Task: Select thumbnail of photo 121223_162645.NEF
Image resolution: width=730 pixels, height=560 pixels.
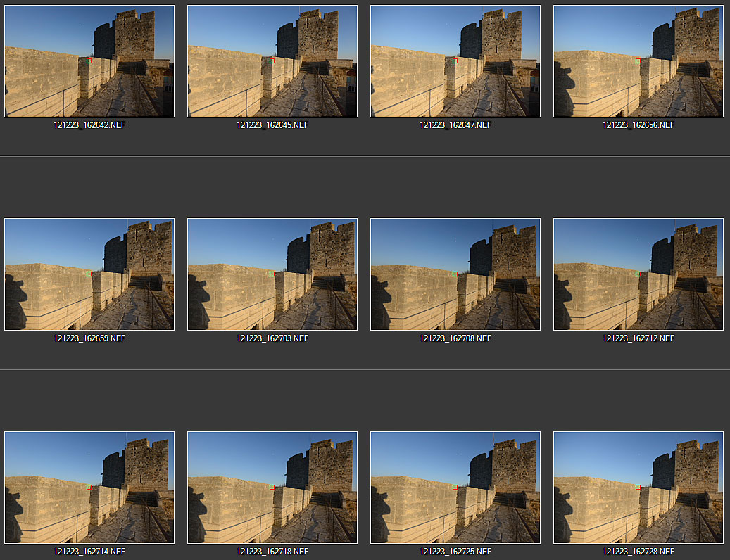Action: pyautogui.click(x=272, y=61)
